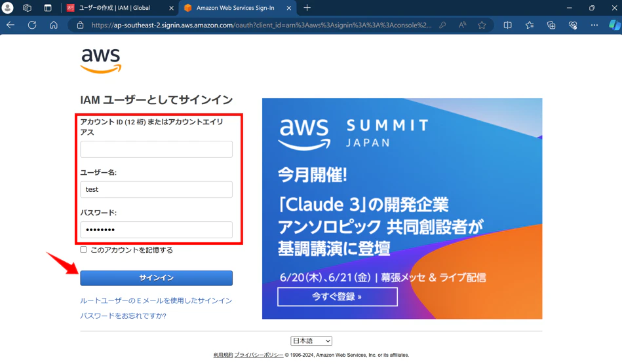
Task: Add page to favorites star icon
Action: pyautogui.click(x=482, y=25)
